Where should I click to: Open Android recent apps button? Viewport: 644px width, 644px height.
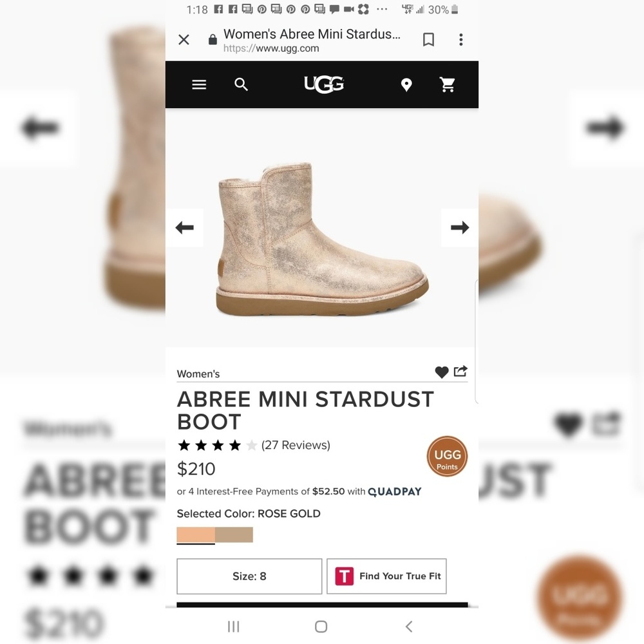click(233, 627)
